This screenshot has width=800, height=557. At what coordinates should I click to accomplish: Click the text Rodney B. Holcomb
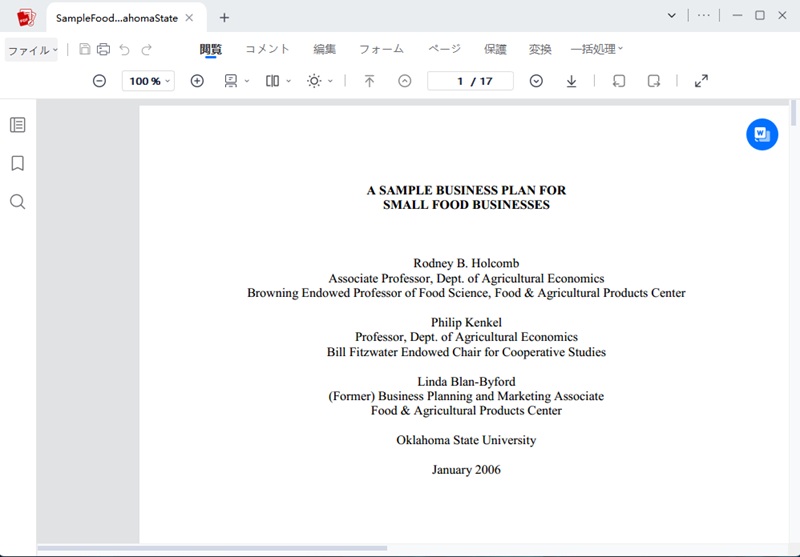point(466,263)
